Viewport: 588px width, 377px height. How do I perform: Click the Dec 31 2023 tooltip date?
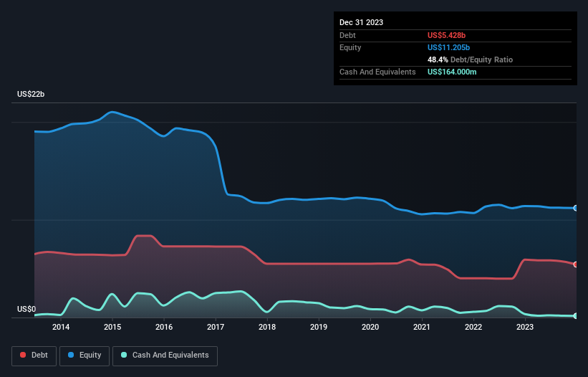pos(361,22)
